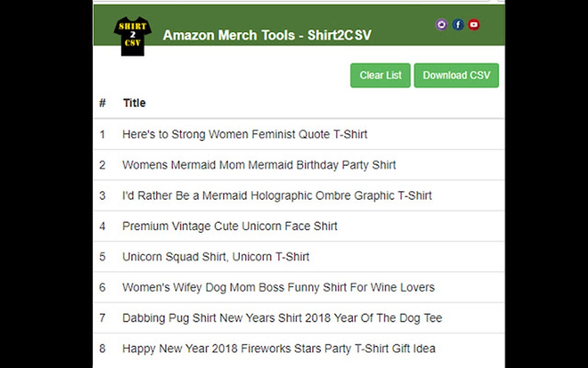Viewport: 588px width, 368px height.
Task: Click I'd Rather Be a Mermaid title
Action: [x=277, y=196]
